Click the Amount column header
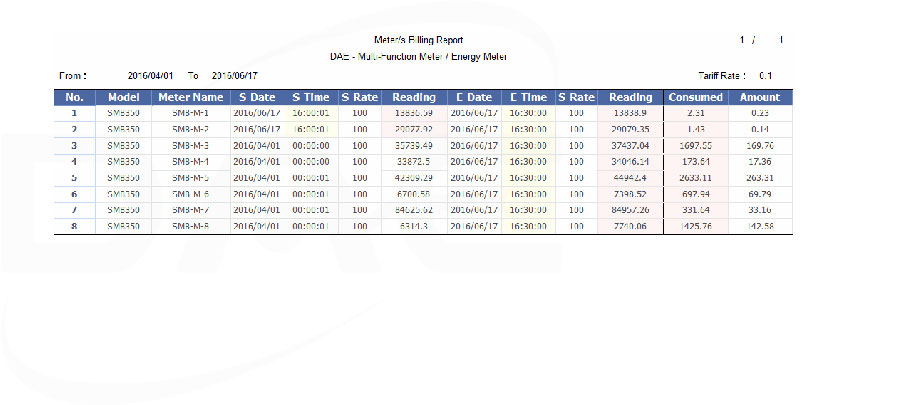 [760, 98]
